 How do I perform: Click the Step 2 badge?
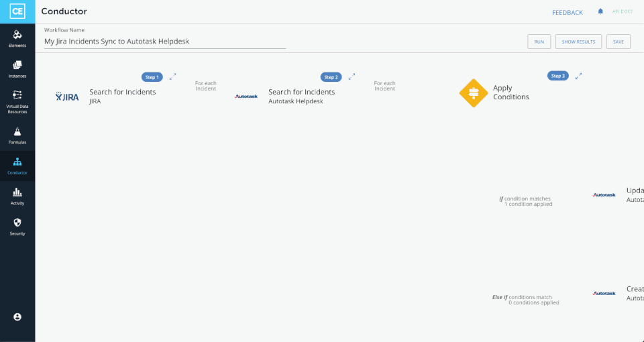331,77
